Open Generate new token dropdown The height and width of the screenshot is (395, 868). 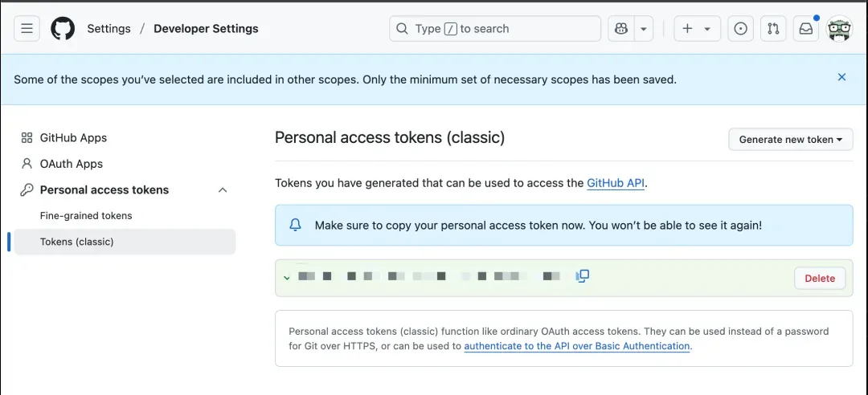coord(791,140)
